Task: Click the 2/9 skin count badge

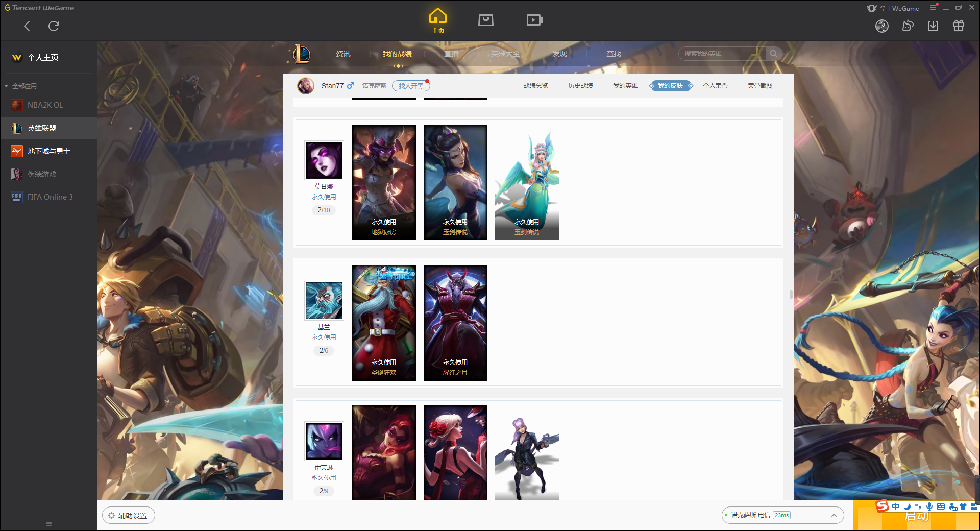Action: click(x=324, y=491)
